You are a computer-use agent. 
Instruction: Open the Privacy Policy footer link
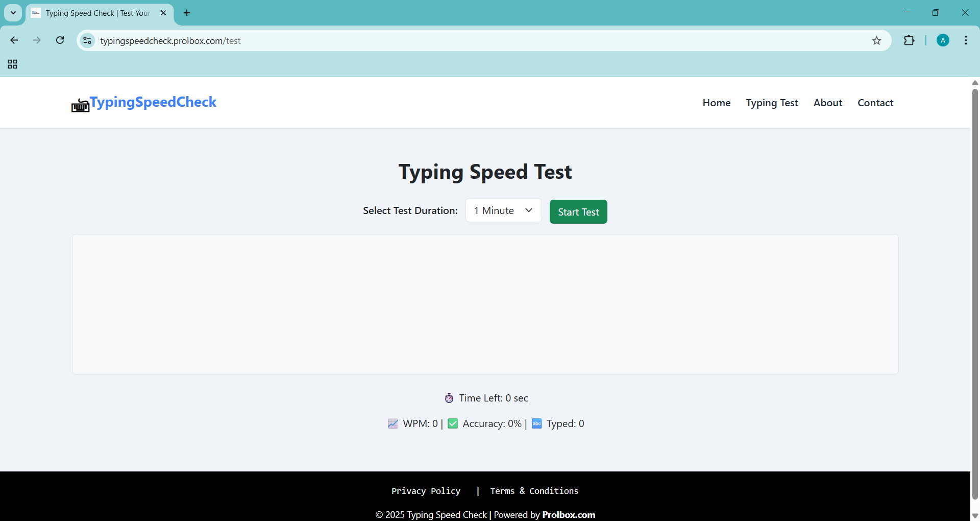426,491
